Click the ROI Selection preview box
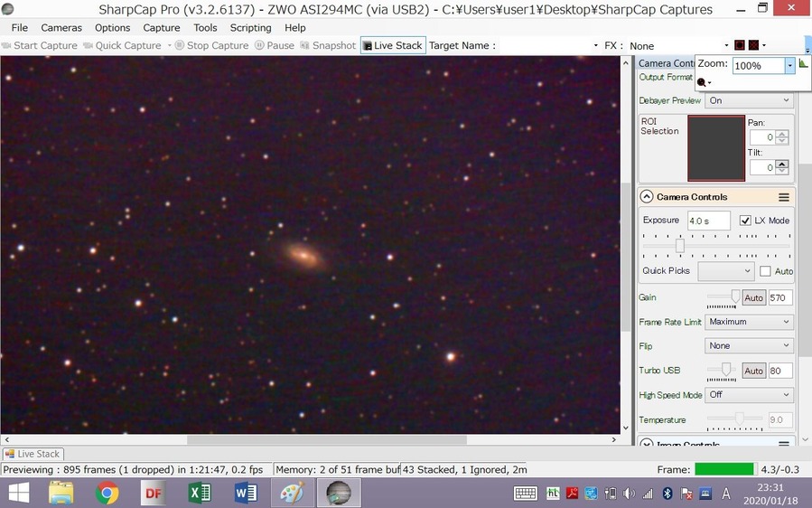Screen dimensions: 812x508 point(716,148)
